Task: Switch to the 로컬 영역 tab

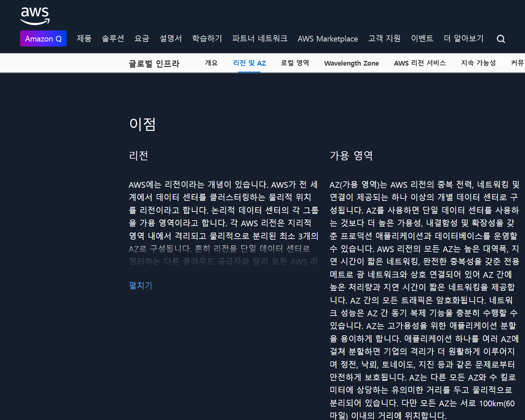Action: 295,63
